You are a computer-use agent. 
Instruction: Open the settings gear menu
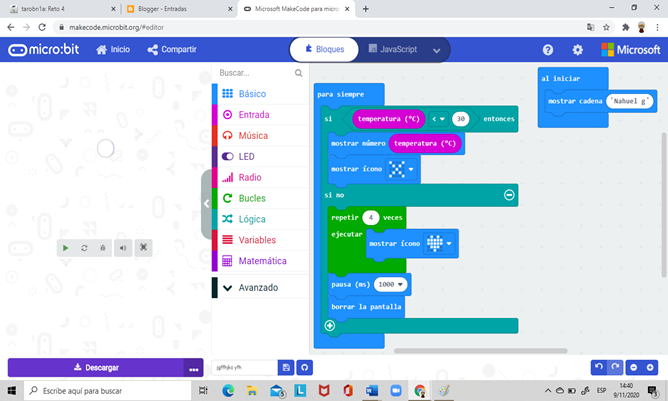pyautogui.click(x=577, y=50)
